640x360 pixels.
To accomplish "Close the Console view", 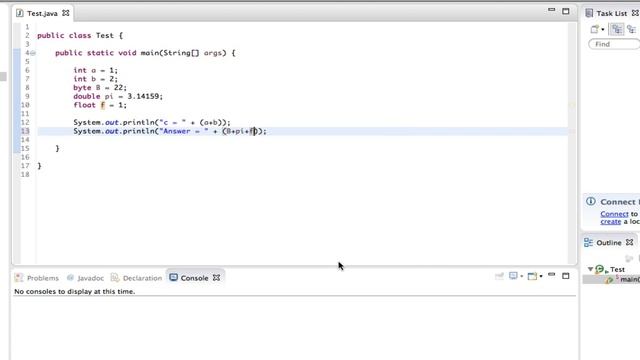I will (x=216, y=278).
